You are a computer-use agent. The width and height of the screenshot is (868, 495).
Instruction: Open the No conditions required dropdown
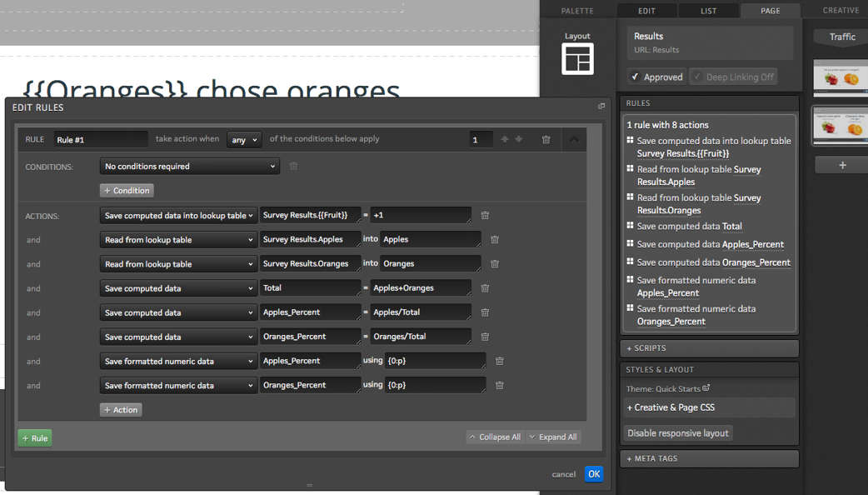[189, 166]
